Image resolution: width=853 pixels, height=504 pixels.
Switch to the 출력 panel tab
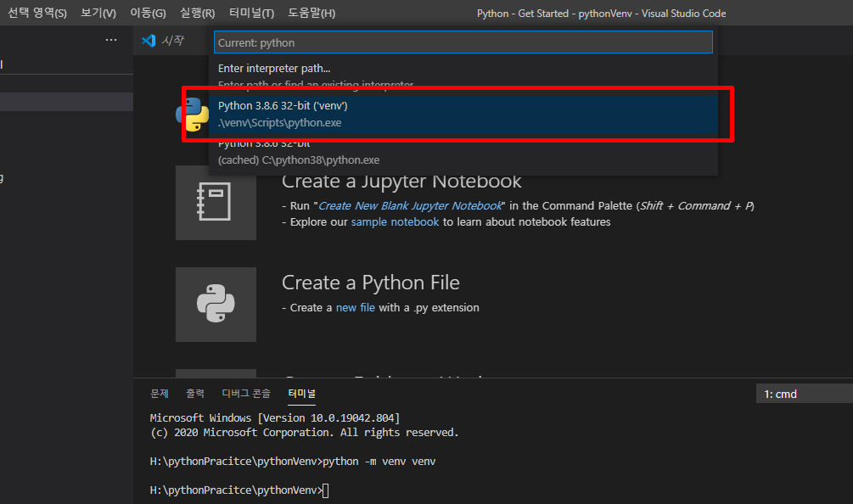[196, 393]
